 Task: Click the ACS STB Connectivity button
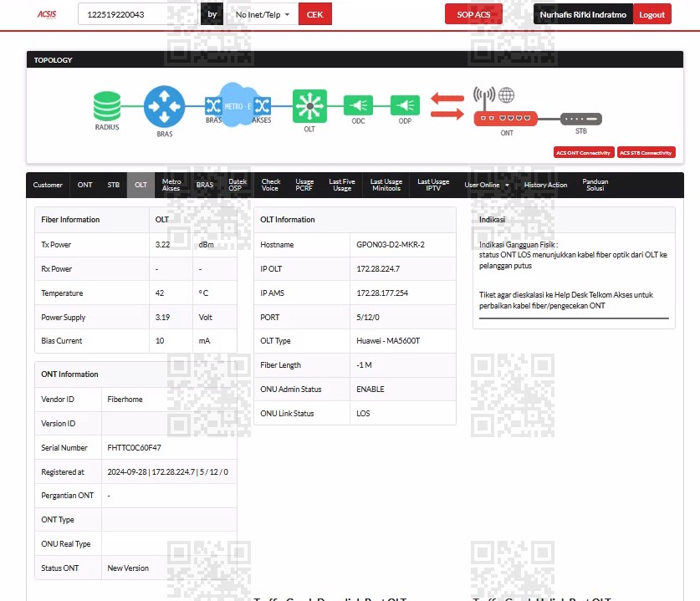pyautogui.click(x=646, y=153)
